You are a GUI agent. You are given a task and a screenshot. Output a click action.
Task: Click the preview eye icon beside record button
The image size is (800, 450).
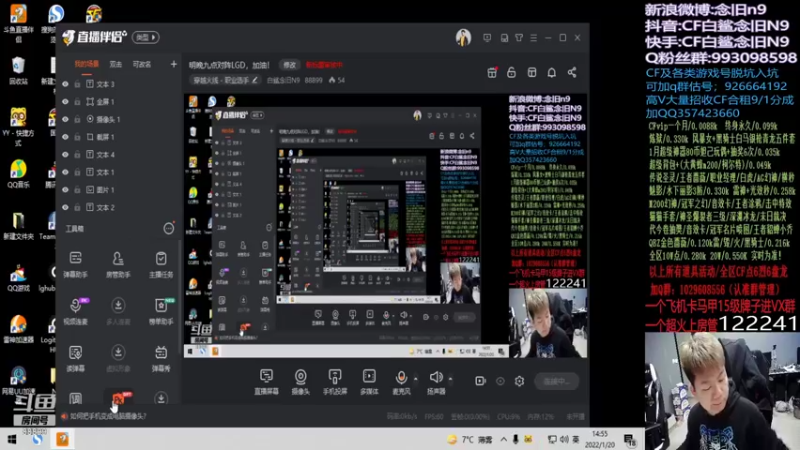tap(500, 381)
